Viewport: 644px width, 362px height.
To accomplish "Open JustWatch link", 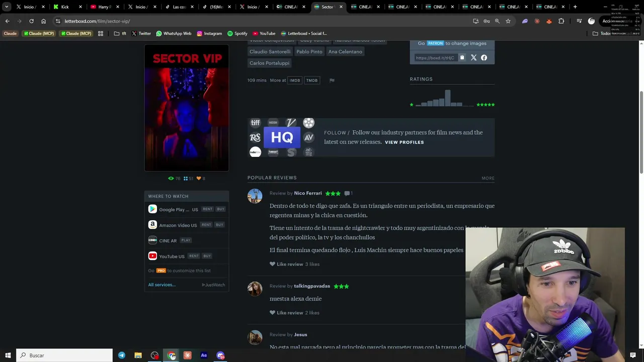I will (213, 285).
